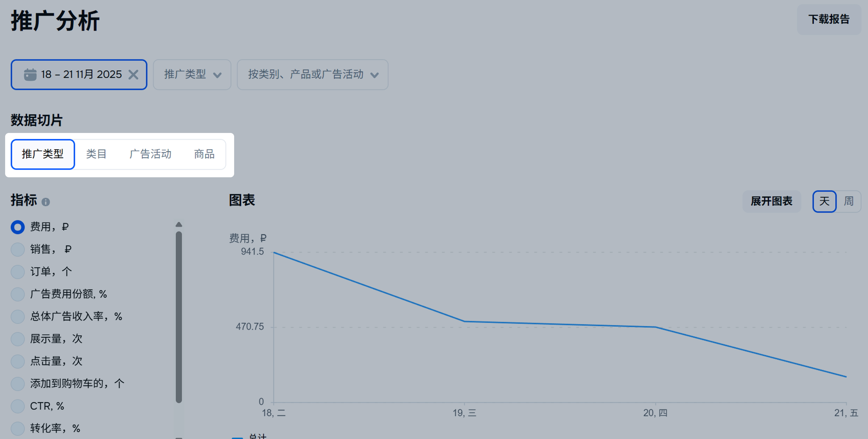Switch to the 类目 data slice tab
Viewport: 868px width, 439px height.
pyautogui.click(x=96, y=154)
